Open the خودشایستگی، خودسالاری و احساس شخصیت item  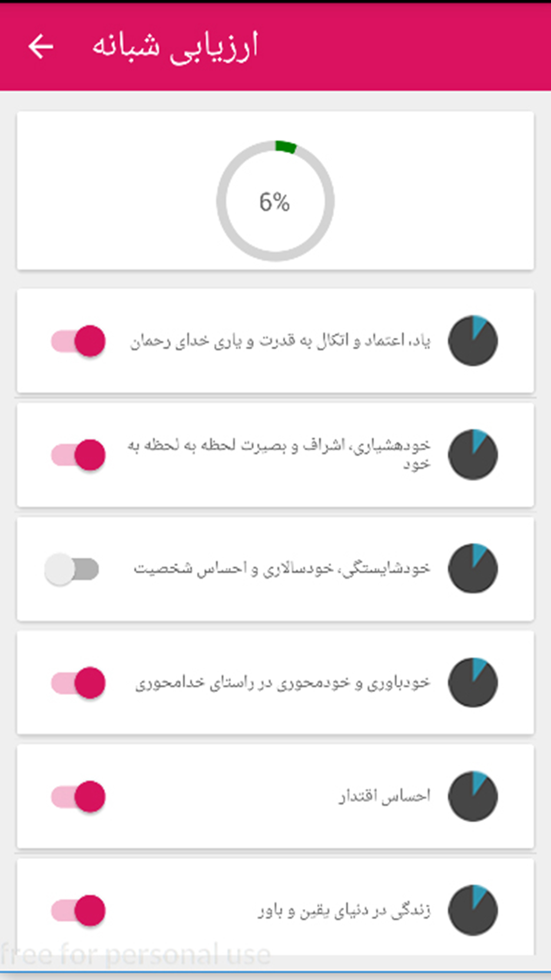(275, 569)
